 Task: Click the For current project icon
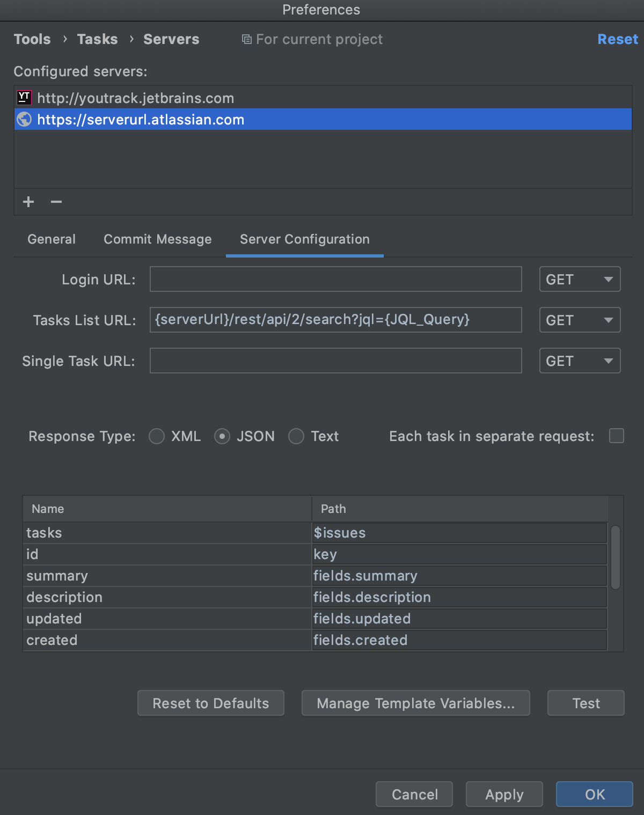tap(246, 39)
